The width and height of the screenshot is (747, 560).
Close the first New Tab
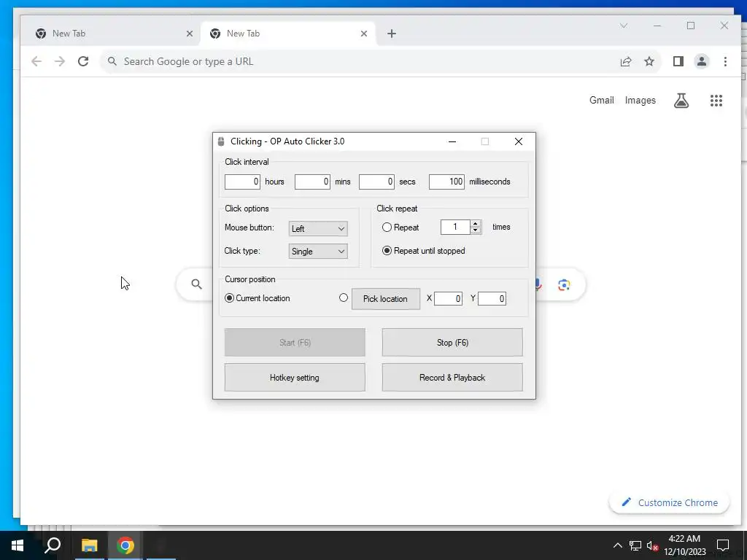point(190,34)
